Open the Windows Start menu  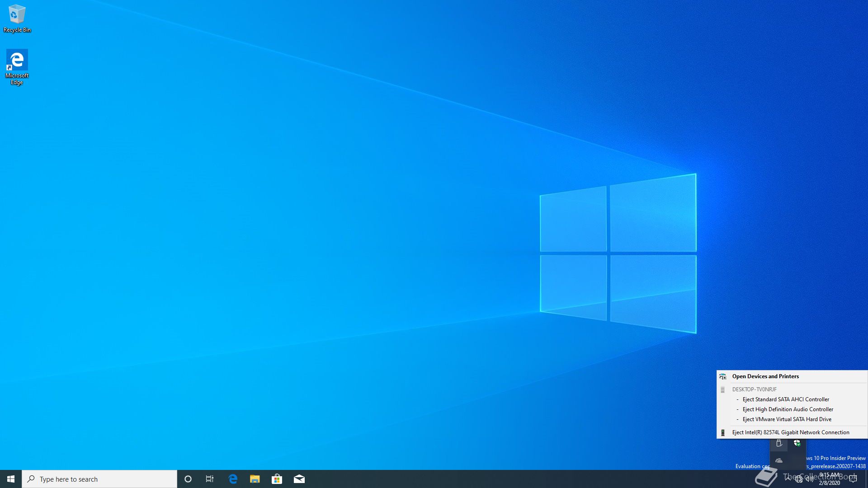11,479
